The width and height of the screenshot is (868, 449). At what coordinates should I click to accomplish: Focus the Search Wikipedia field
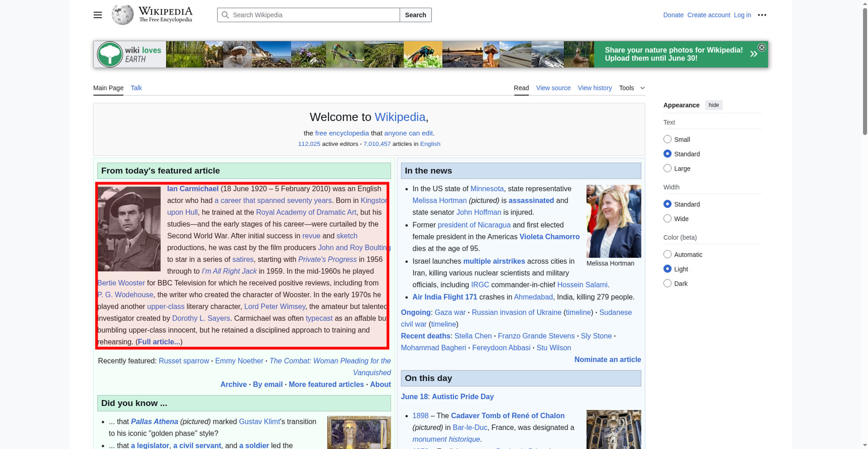309,15
